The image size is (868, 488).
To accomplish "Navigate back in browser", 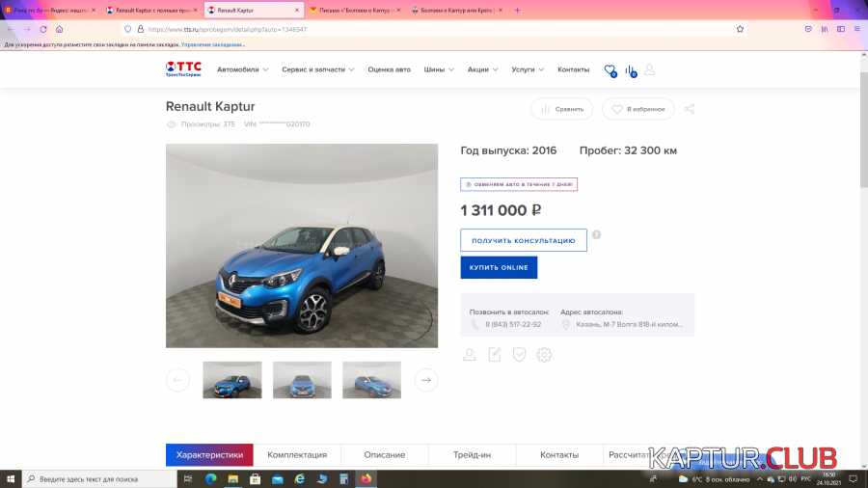I will point(11,29).
